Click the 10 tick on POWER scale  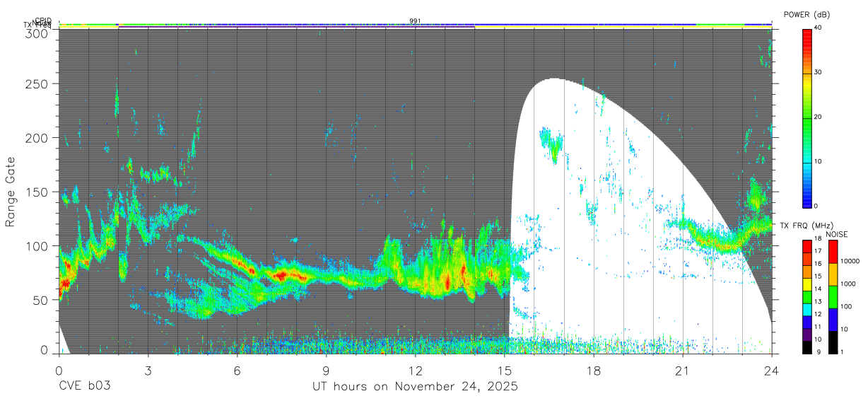pos(818,161)
